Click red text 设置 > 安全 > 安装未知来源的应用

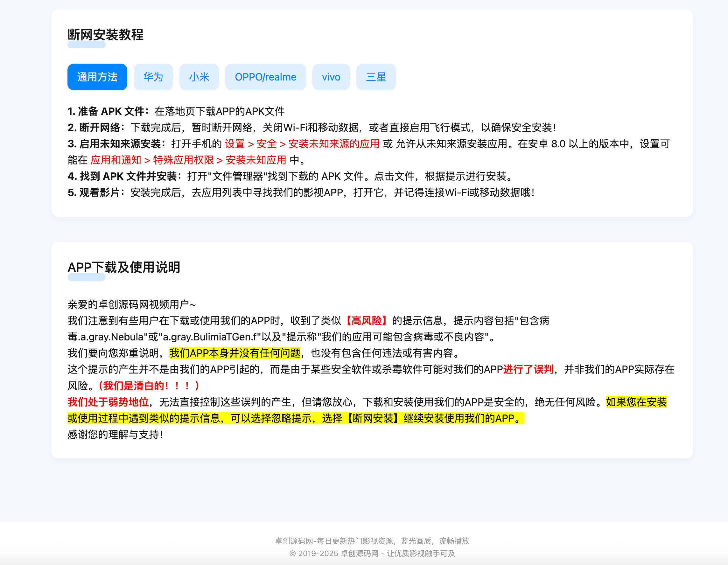click(x=302, y=144)
